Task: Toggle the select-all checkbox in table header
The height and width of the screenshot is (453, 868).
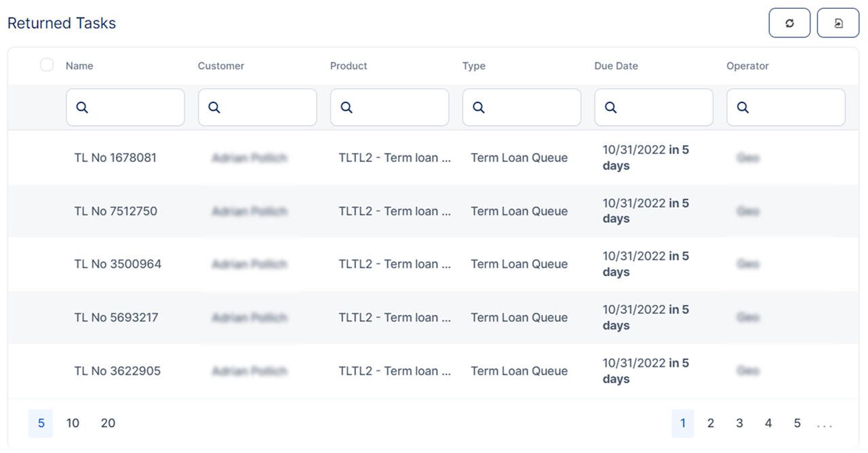Action: 47,65
